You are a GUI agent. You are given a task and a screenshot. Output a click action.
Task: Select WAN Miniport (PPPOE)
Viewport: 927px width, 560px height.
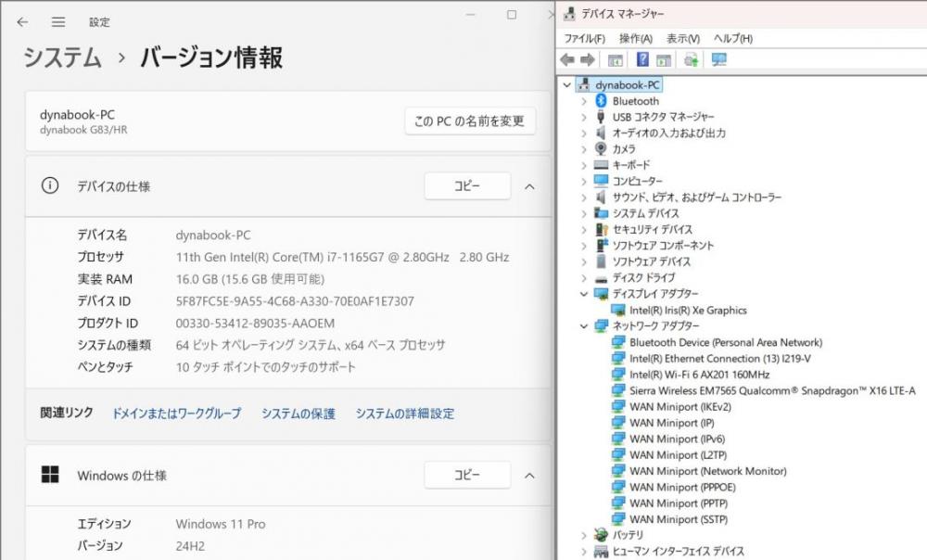pyautogui.click(x=683, y=488)
